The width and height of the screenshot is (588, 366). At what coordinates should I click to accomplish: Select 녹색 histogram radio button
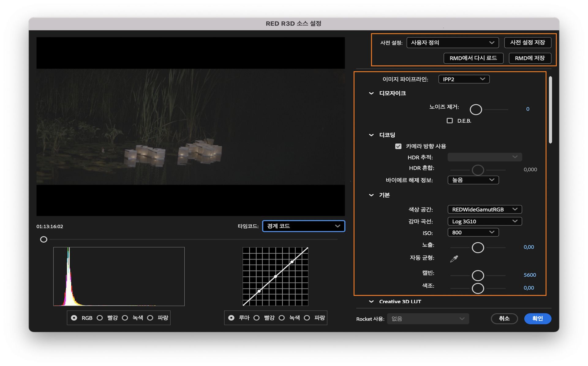pyautogui.click(x=125, y=318)
